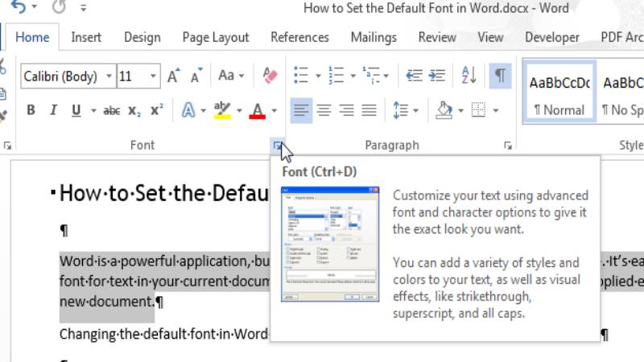This screenshot has width=644, height=362.
Task: Click the red Font Color swatch
Action: point(258,110)
